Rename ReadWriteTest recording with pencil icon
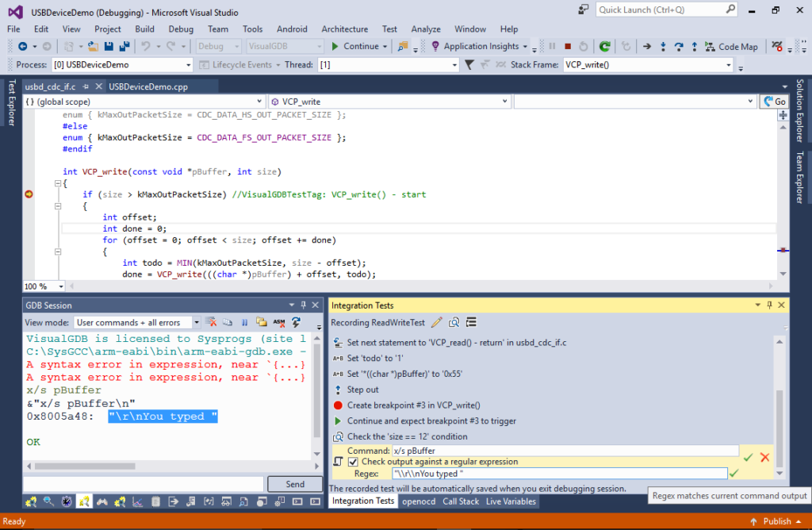The width and height of the screenshot is (812, 530). pos(437,322)
